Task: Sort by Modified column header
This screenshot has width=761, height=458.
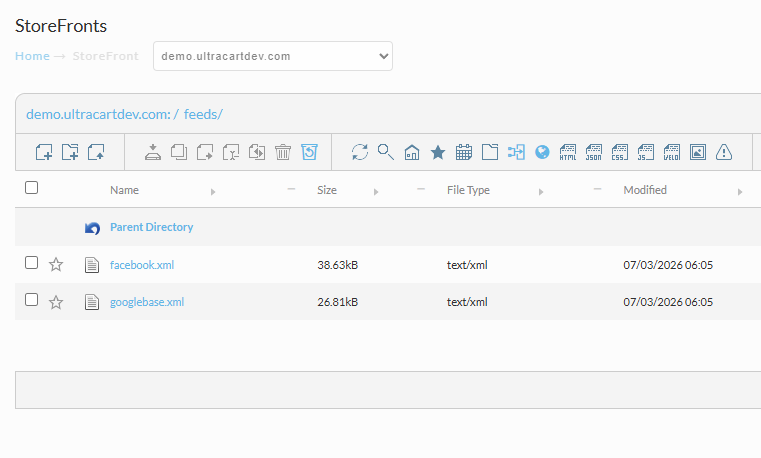Action: point(645,190)
